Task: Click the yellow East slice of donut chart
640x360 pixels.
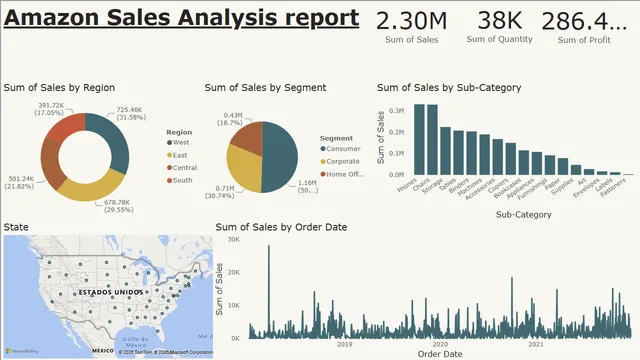Action: pyautogui.click(x=93, y=189)
